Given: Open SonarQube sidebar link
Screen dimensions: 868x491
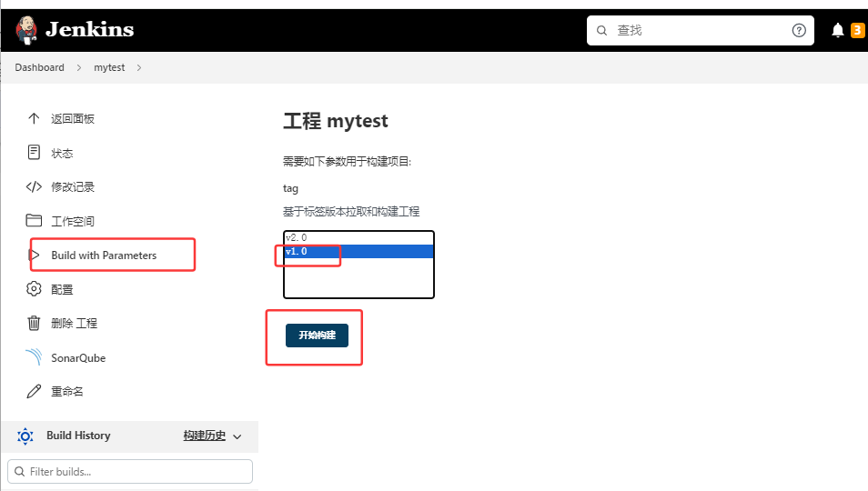Looking at the screenshot, I should coord(78,357).
